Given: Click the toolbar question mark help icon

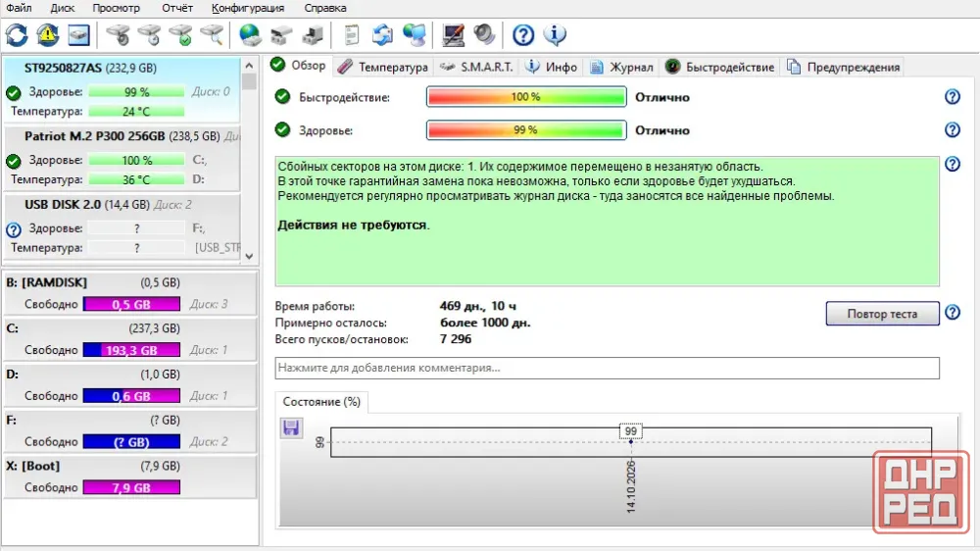Looking at the screenshot, I should pos(523,35).
